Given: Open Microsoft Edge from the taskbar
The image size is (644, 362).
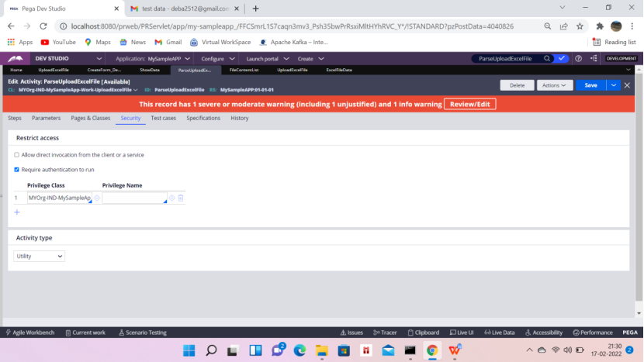Looking at the screenshot, I should click(299, 350).
